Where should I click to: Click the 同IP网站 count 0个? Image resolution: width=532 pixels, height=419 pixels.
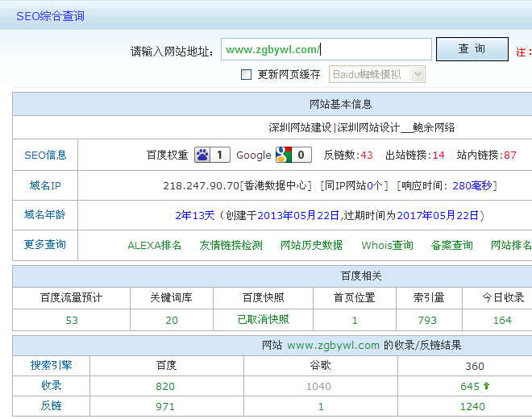[x=375, y=186]
